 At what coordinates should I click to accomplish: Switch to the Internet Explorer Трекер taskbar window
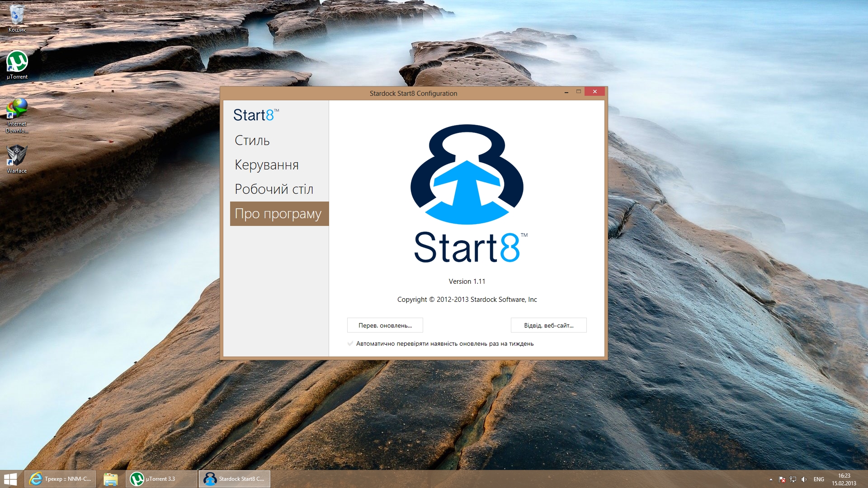(x=60, y=479)
